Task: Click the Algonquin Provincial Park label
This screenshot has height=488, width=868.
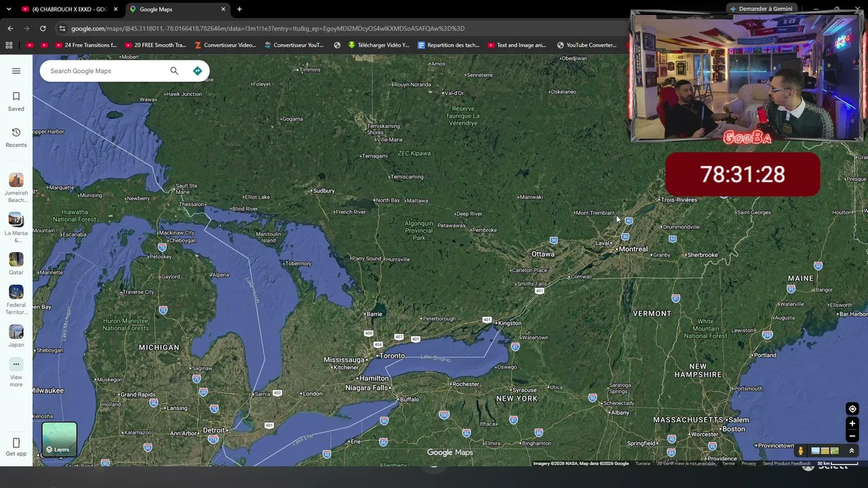Action: coord(419,230)
